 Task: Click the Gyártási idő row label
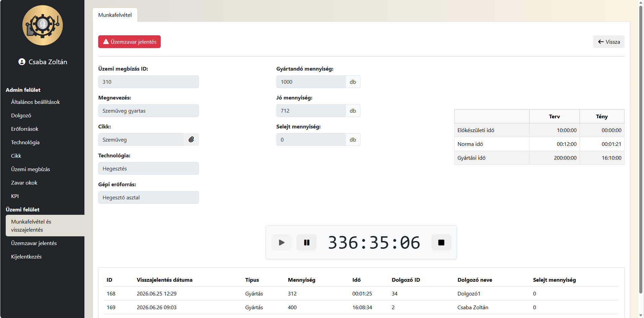pyautogui.click(x=471, y=158)
